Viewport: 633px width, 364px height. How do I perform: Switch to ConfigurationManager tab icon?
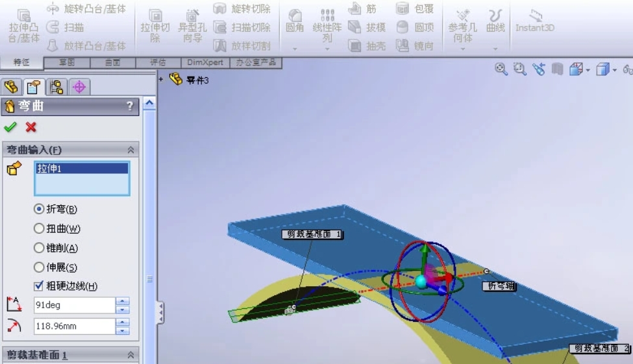click(x=56, y=87)
